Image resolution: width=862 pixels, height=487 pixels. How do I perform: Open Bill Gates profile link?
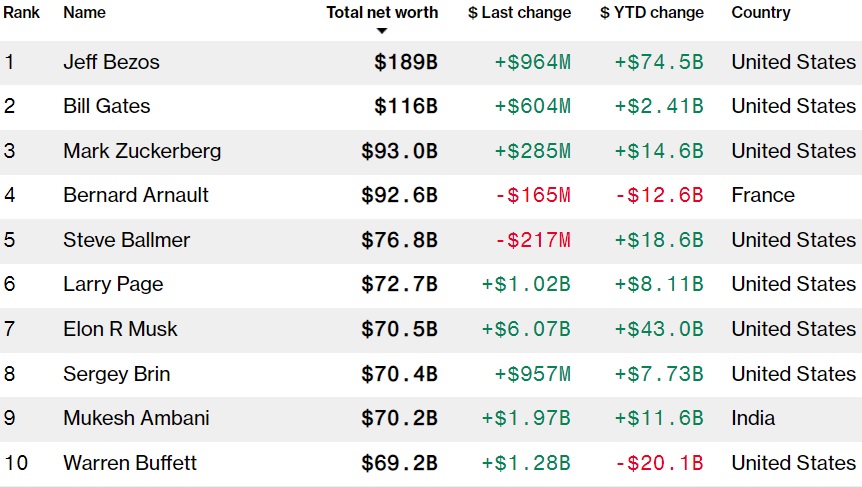click(x=105, y=106)
